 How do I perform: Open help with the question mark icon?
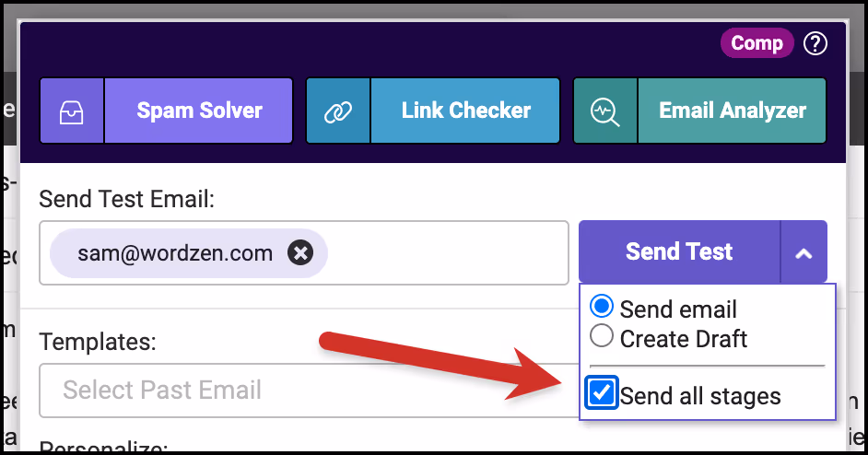click(x=815, y=43)
